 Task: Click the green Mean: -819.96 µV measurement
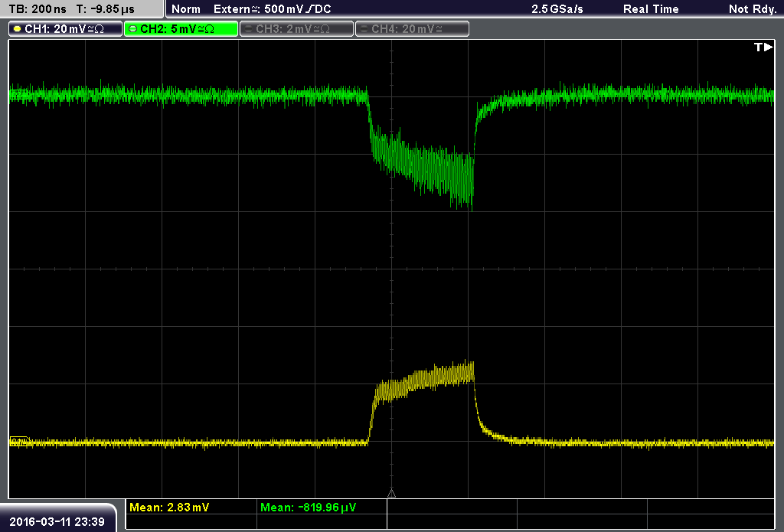308,508
